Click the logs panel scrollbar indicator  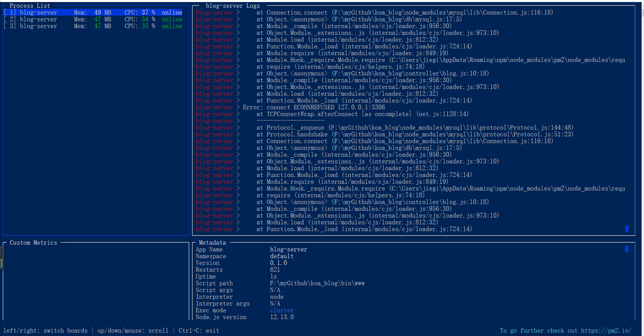(x=626, y=229)
